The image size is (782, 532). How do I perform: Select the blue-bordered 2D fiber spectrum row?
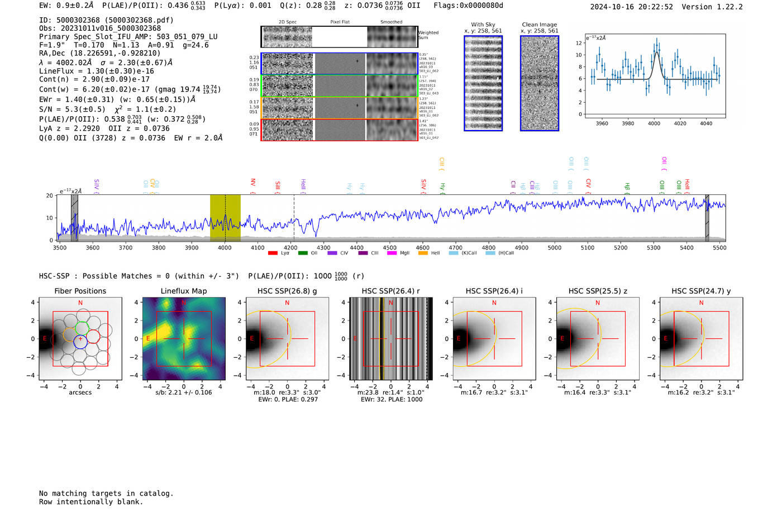[339, 64]
